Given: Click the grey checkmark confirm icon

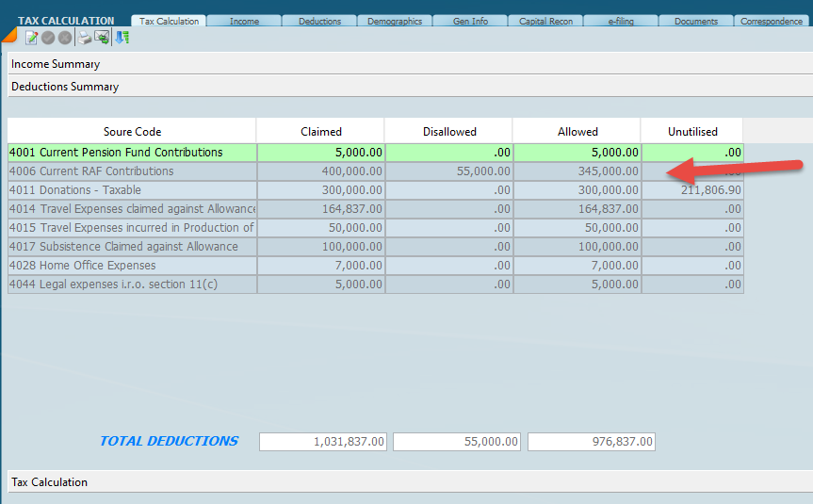Looking at the screenshot, I should [48, 38].
